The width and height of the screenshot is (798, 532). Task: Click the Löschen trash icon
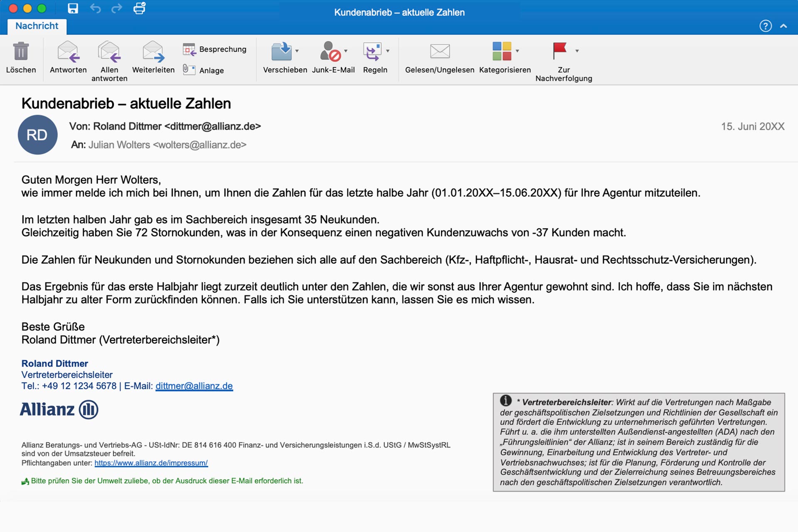21,52
